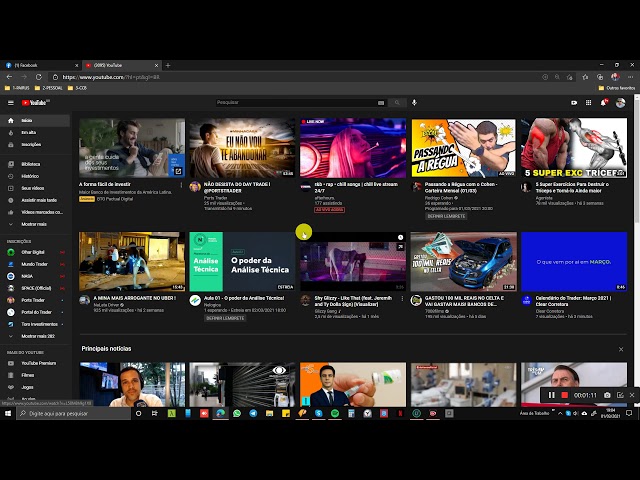This screenshot has height=480, width=640.
Task: Switch to the Facebook tab
Action: pos(40,65)
